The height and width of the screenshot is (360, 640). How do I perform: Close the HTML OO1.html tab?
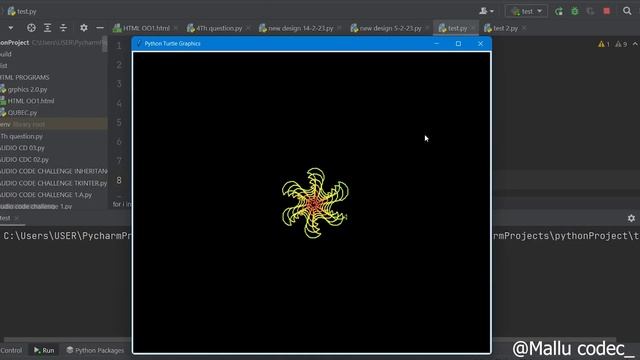(176, 28)
